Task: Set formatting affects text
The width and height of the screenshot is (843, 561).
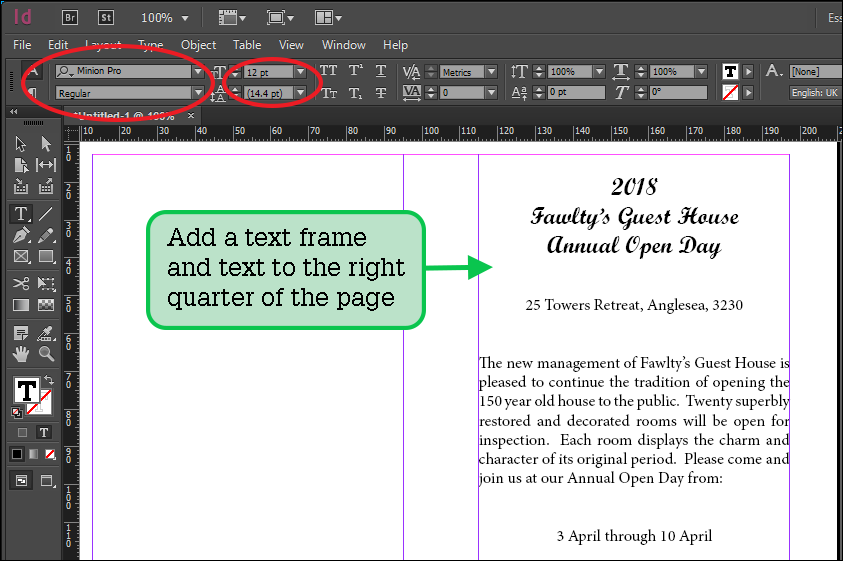Action: point(44,432)
